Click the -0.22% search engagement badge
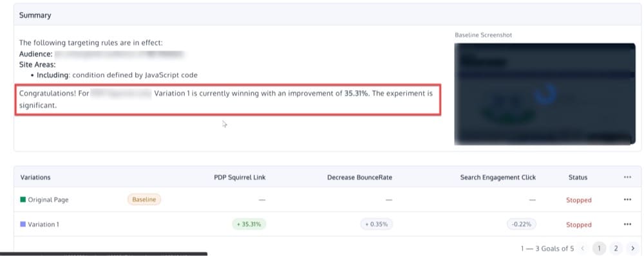644x256 pixels. tap(521, 224)
